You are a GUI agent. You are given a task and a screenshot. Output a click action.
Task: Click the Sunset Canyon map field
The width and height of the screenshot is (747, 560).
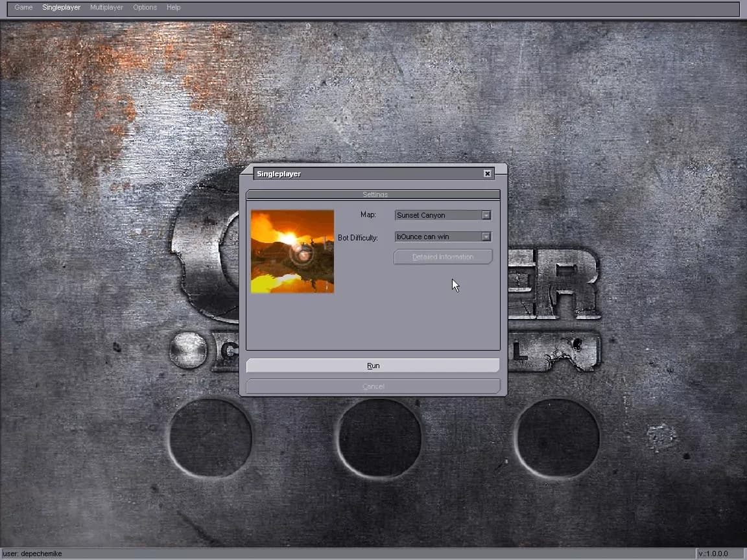[x=438, y=215]
